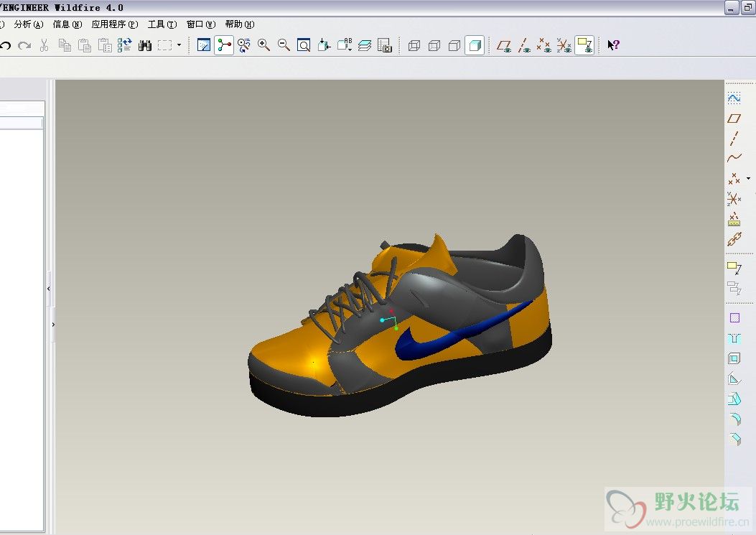Collapse the left navigator panel with the left arrow
756x535 pixels.
tap(49, 289)
